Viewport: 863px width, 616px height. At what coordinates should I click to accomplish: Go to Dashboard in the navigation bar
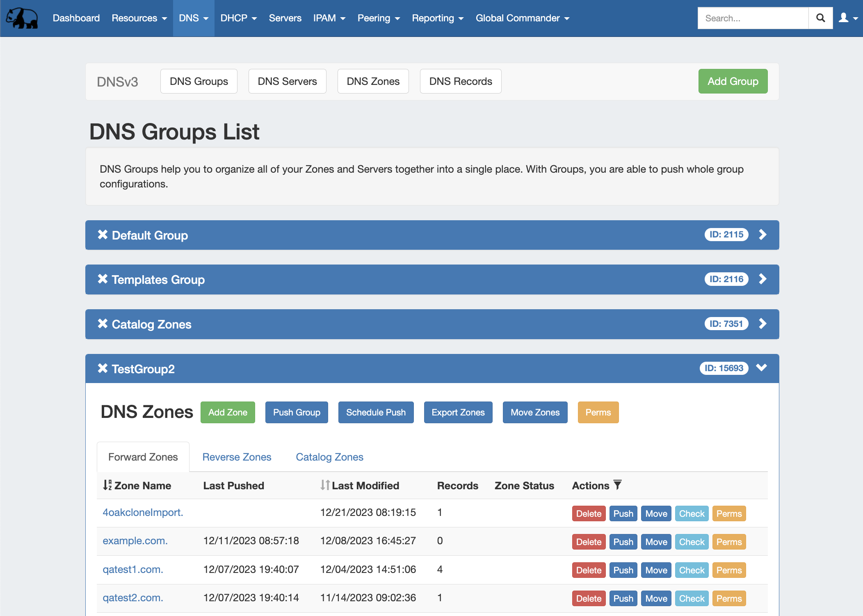click(x=76, y=18)
